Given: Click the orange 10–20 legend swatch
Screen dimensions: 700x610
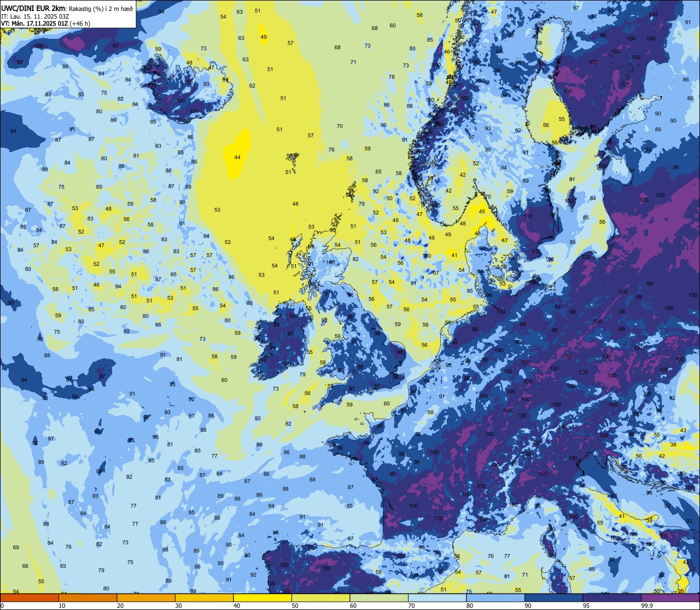Looking at the screenshot, I should point(87,598).
